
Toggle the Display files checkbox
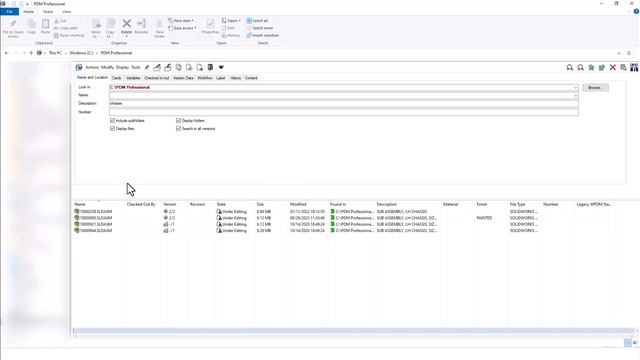(112, 129)
